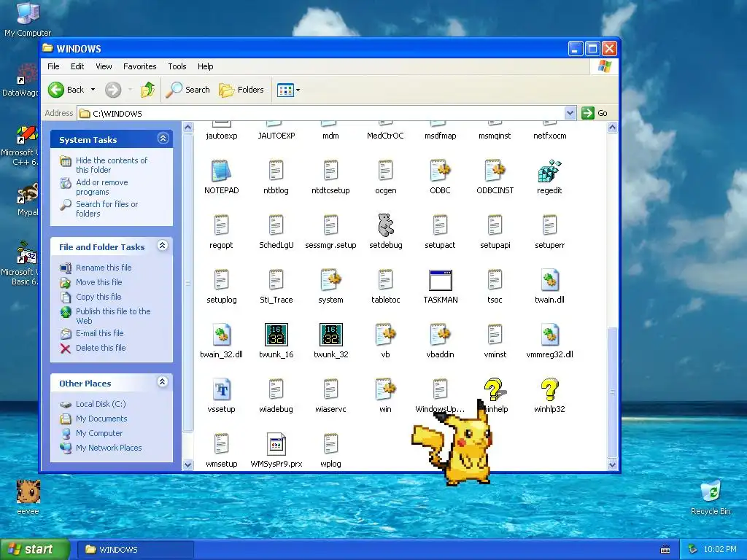Click the Up folder toolbar icon
This screenshot has width=747, height=560.
(147, 90)
